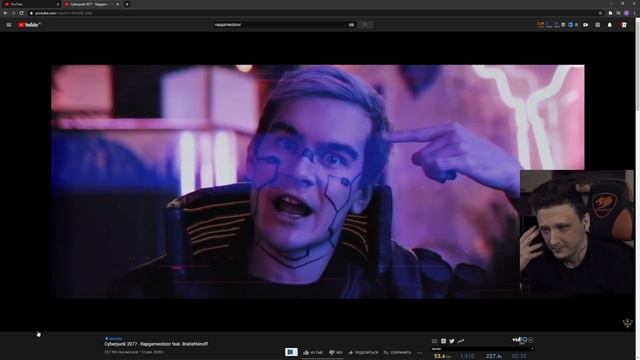Image resolution: width=640 pixels, height=360 pixels.
Task: Click the streamer webcam overlay
Action: pos(577,232)
